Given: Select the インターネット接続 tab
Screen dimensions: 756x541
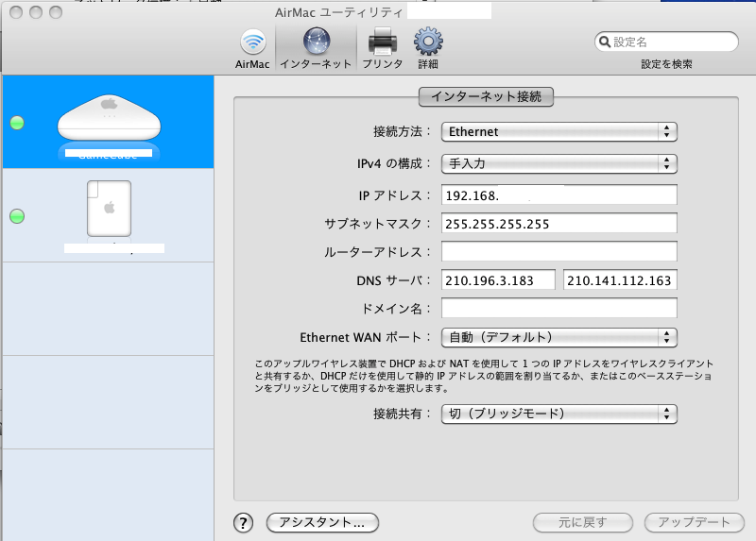Looking at the screenshot, I should (486, 96).
